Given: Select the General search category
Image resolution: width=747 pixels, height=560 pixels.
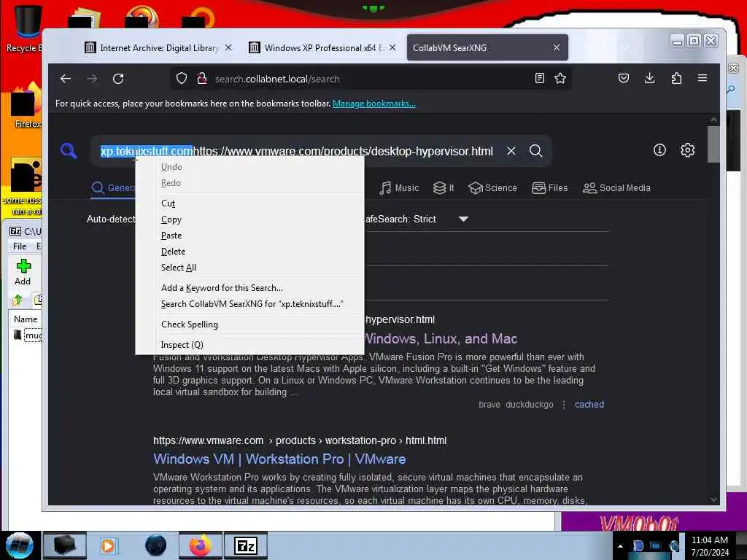Looking at the screenshot, I should tap(113, 188).
